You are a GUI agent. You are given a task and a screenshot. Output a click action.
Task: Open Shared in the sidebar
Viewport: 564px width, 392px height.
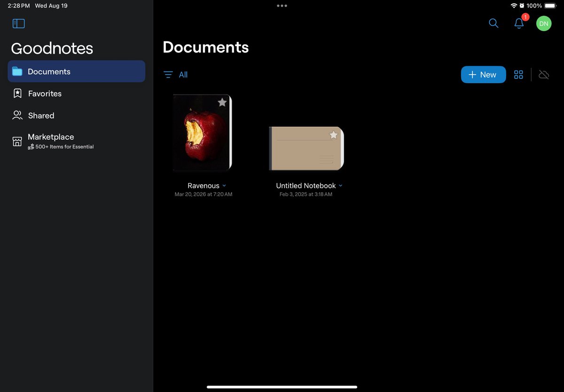(x=77, y=115)
